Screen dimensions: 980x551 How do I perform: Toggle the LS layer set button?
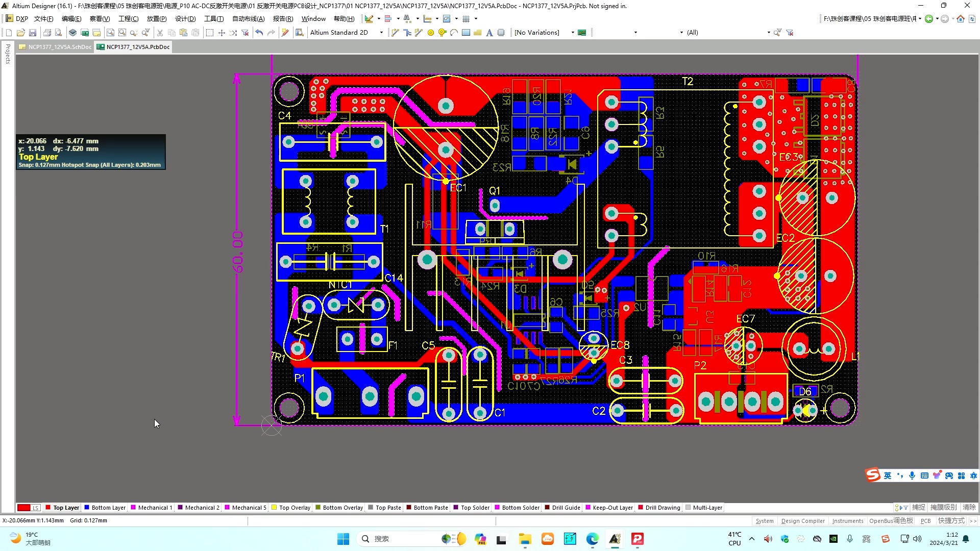[35, 508]
